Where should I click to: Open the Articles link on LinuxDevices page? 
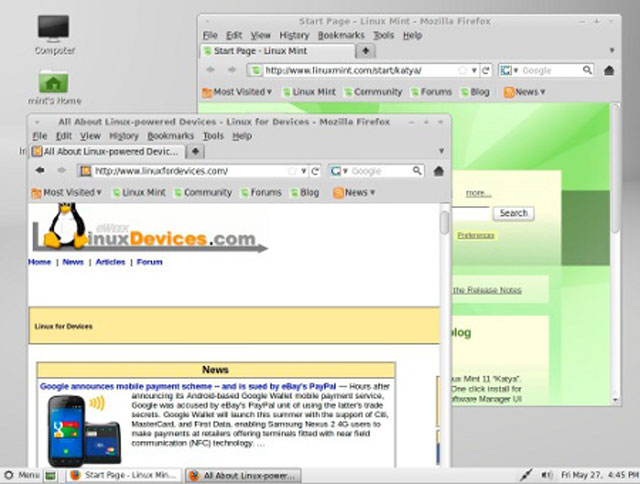[110, 262]
